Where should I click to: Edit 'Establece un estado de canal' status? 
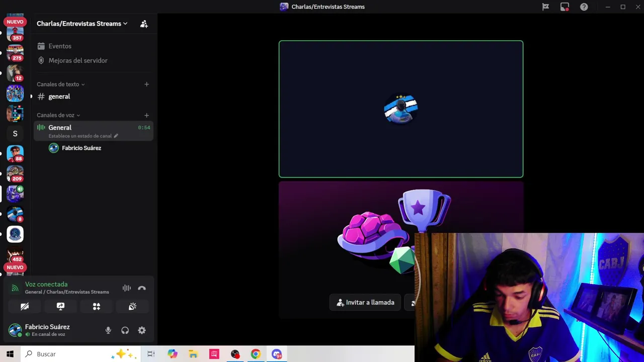83,136
